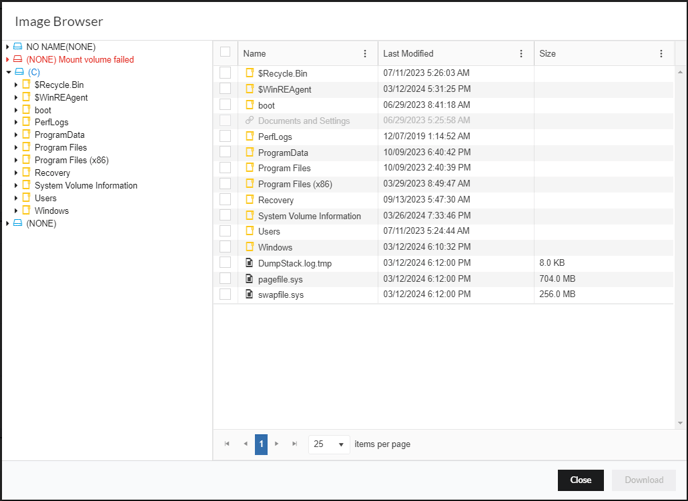Image resolution: width=688 pixels, height=501 pixels.
Task: Expand the System Volume Information tree folder
Action: [16, 186]
